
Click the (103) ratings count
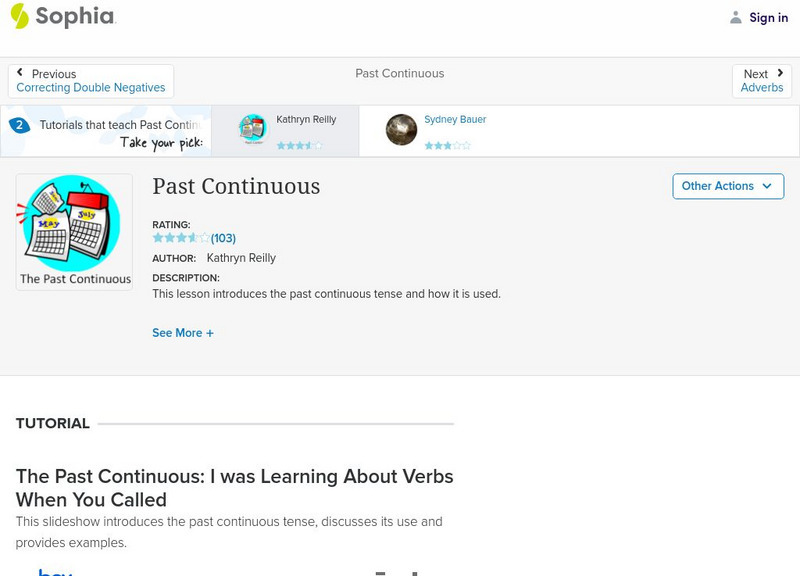click(x=223, y=238)
